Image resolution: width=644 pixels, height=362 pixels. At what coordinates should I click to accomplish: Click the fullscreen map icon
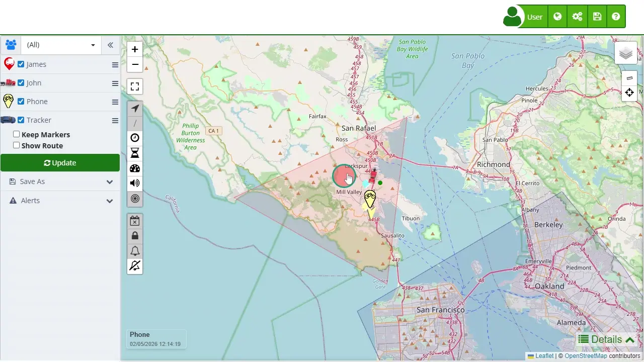[x=135, y=86]
